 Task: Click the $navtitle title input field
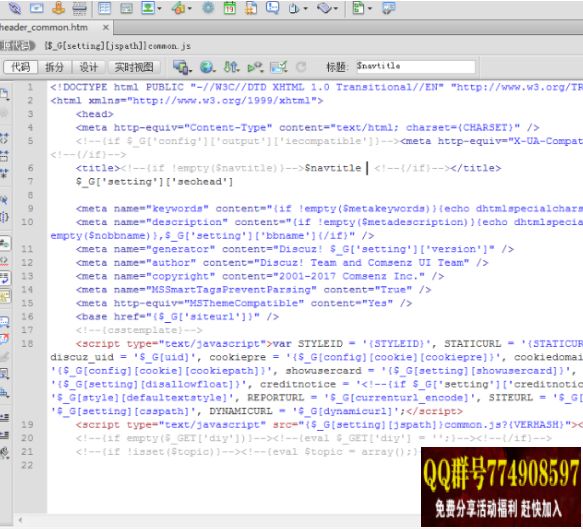point(416,67)
